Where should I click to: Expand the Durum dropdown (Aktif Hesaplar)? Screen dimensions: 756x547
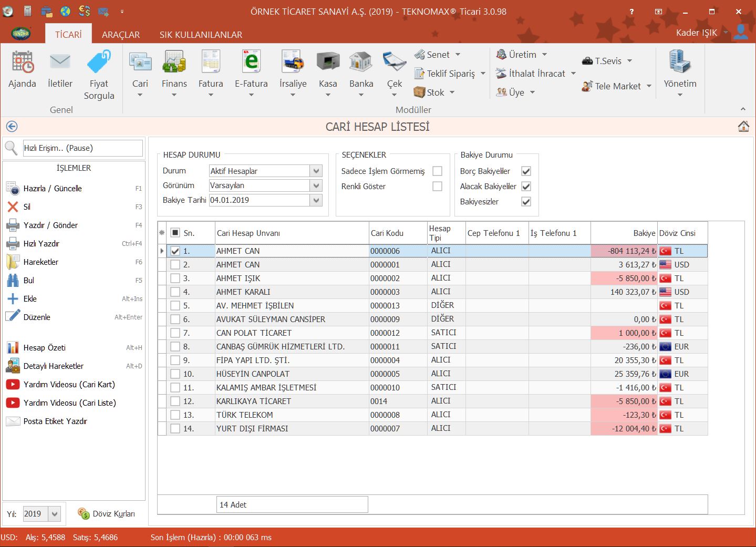click(x=316, y=171)
